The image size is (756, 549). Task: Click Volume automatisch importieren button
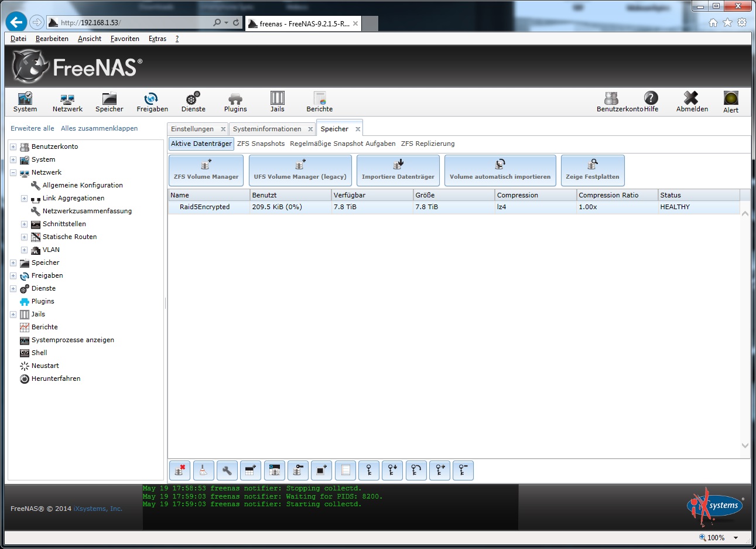(500, 170)
